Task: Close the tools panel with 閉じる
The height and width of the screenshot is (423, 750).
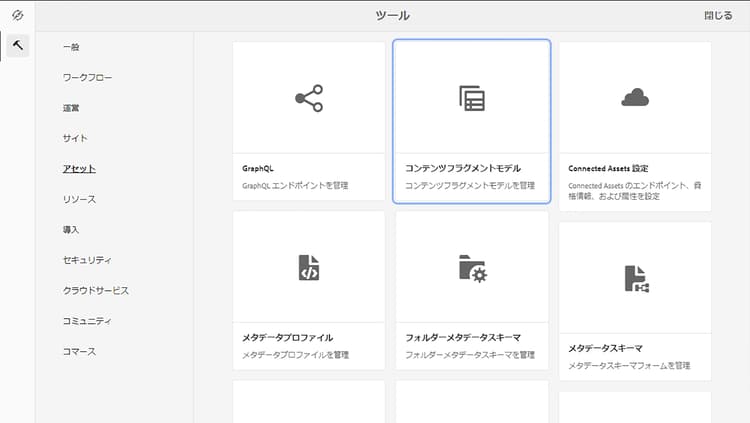Action: [x=718, y=16]
